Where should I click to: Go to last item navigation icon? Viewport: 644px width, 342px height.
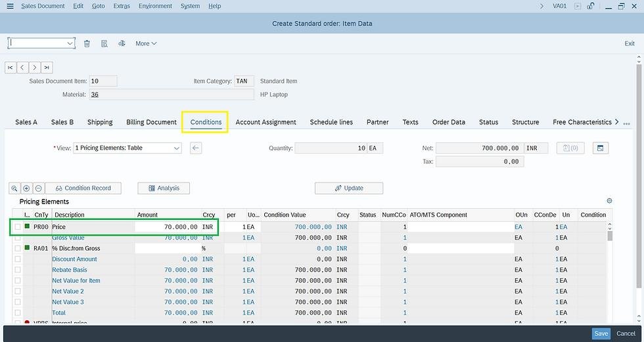click(47, 67)
